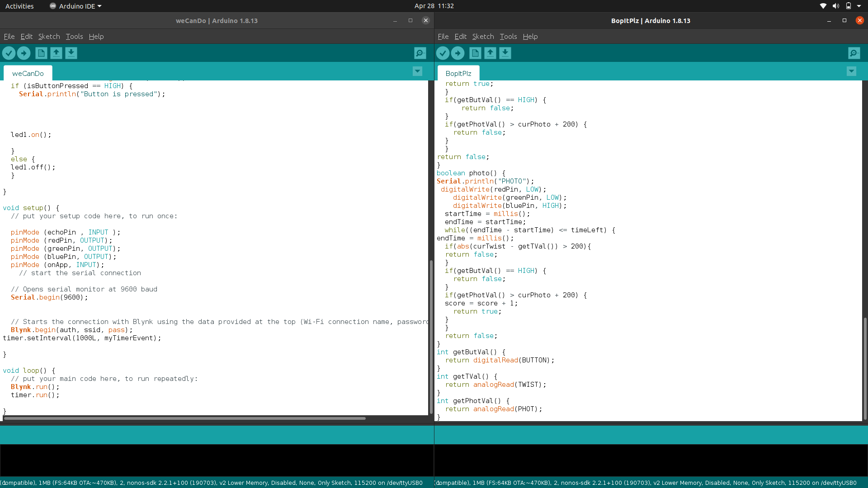The image size is (868, 488).
Task: Open Sketch menu in BopItPlz window
Action: click(483, 37)
